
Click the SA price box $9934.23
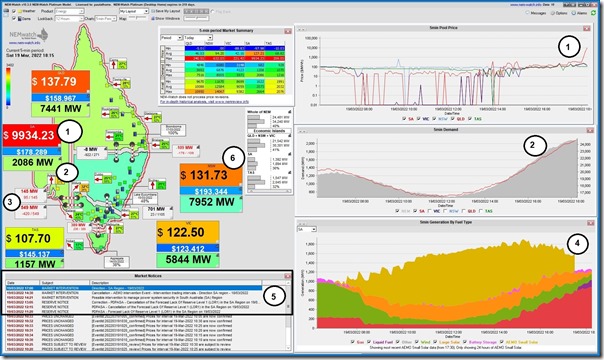coord(32,135)
